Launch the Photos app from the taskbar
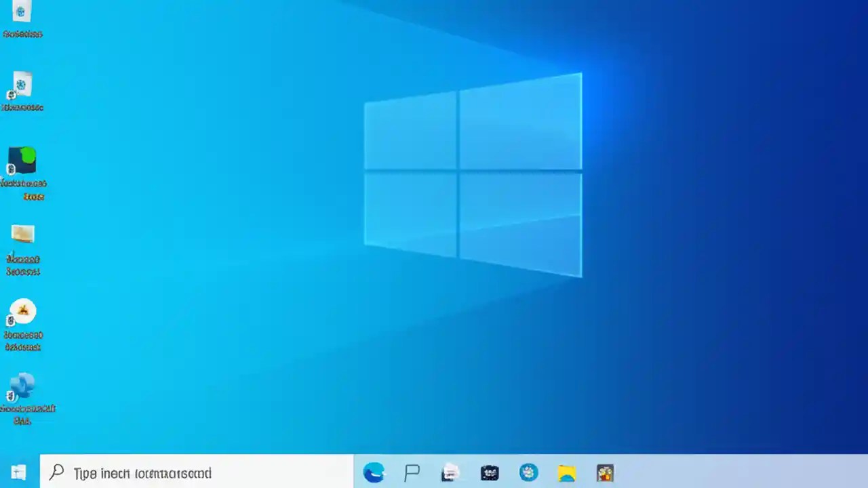The width and height of the screenshot is (868, 488). pos(605,472)
